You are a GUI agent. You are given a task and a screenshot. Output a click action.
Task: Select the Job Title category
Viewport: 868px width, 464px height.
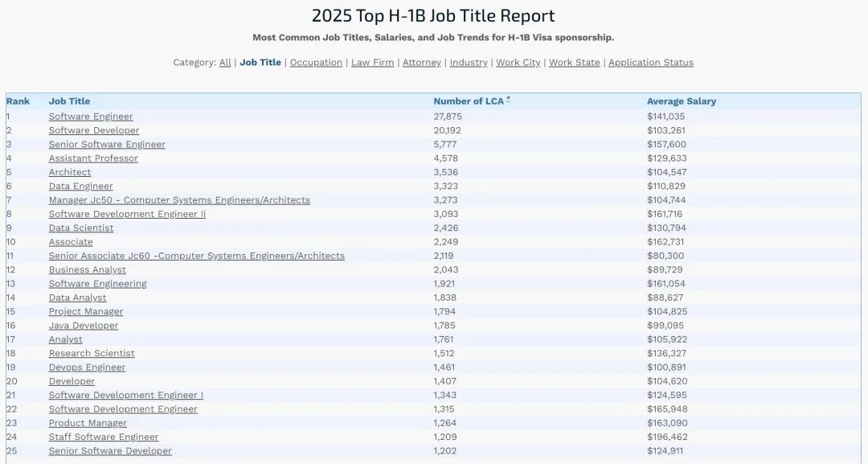pos(260,63)
